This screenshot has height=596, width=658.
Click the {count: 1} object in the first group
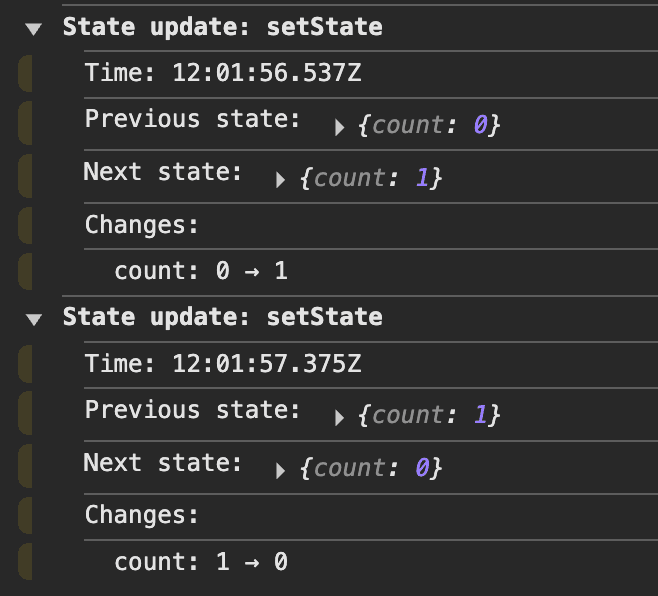pyautogui.click(x=370, y=179)
